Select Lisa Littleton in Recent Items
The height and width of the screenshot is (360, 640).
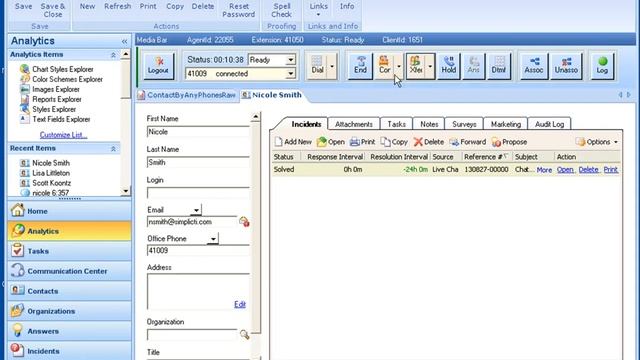[x=51, y=173]
